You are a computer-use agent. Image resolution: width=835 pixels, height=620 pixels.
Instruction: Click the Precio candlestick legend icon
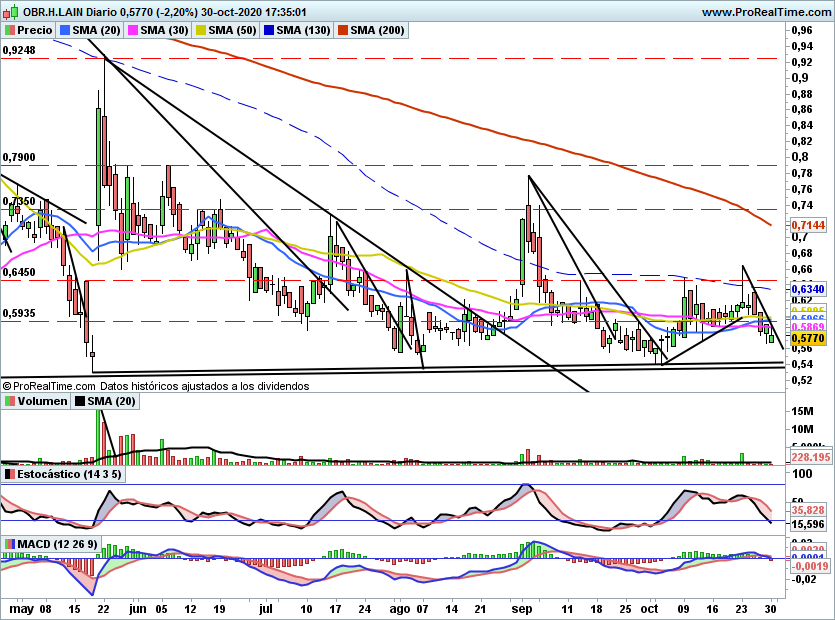point(10,30)
